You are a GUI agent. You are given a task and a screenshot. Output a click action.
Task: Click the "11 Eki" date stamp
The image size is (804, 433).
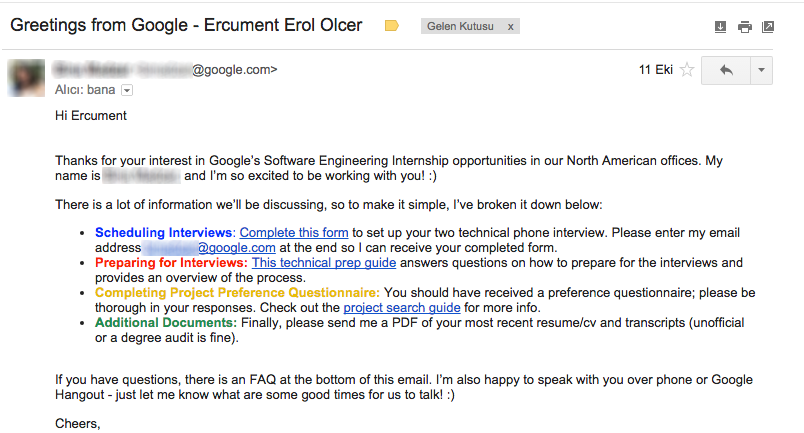coord(655,70)
